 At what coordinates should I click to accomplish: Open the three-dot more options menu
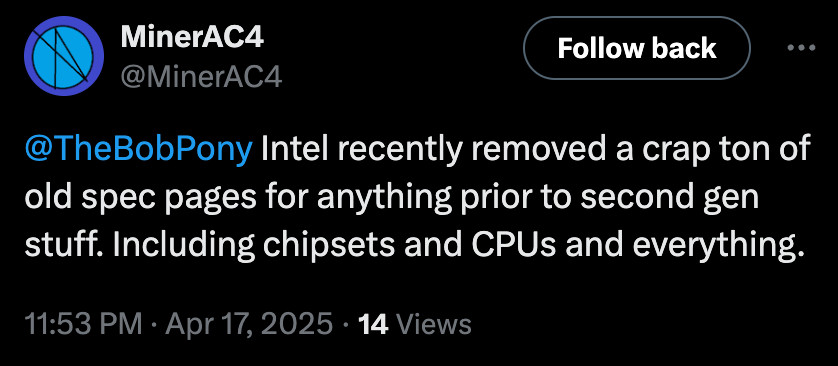[802, 49]
